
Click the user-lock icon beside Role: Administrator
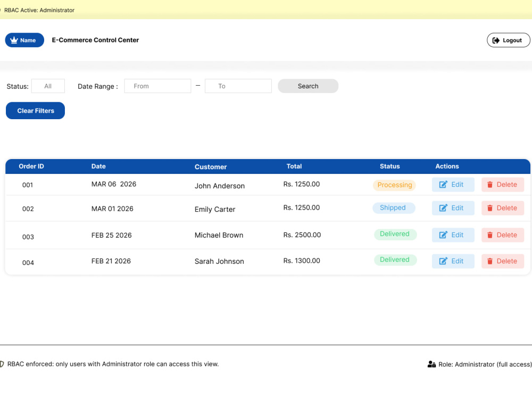click(x=431, y=364)
